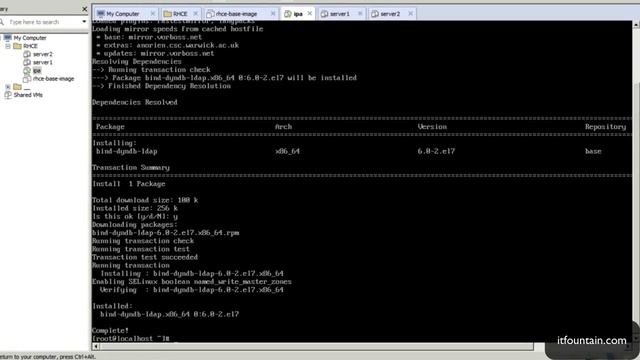Switch to the rhce-base-image tab
640x360 pixels.
pos(236,14)
